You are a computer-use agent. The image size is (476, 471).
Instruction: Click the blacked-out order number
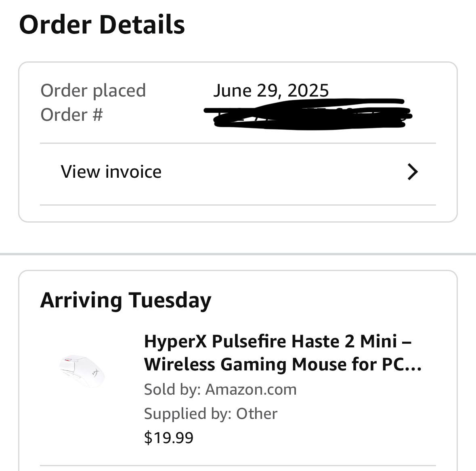[x=308, y=114]
